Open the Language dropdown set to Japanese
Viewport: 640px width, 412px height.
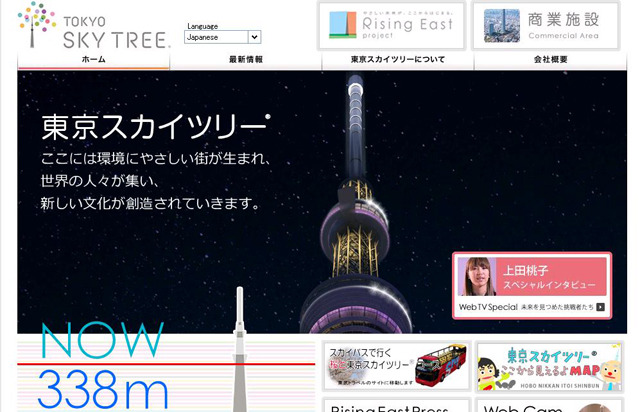click(222, 37)
